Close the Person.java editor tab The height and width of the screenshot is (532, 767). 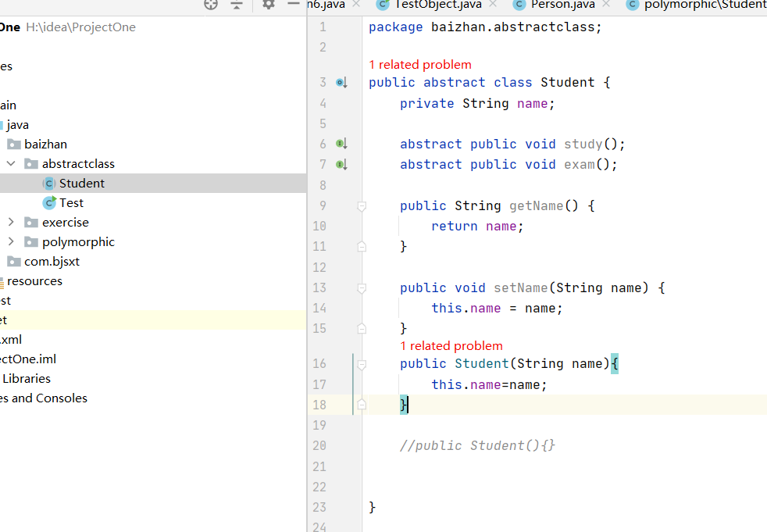click(x=606, y=4)
